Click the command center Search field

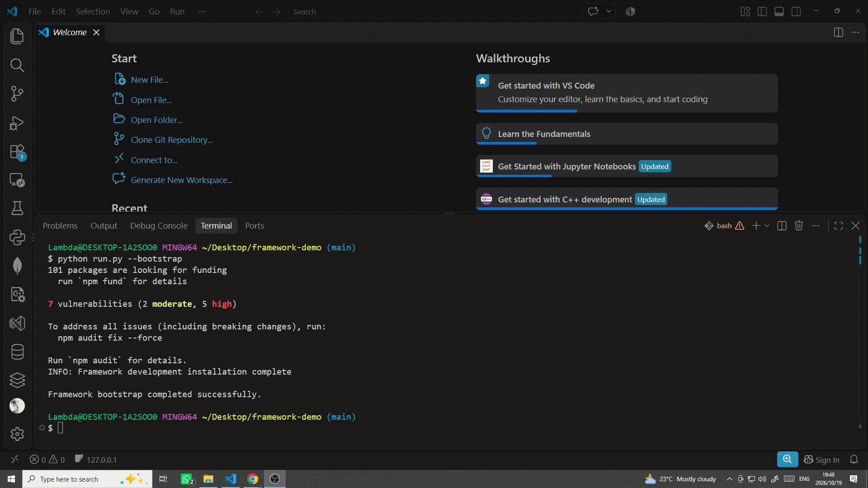click(x=434, y=12)
